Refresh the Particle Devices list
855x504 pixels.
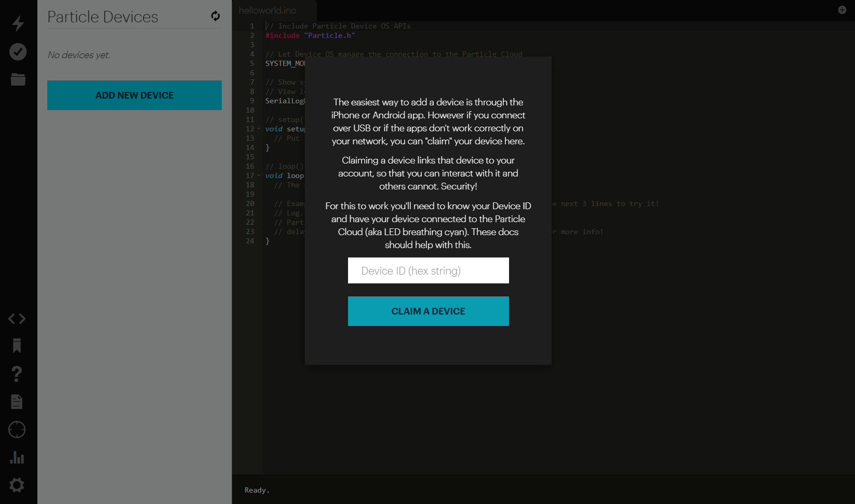(x=215, y=16)
